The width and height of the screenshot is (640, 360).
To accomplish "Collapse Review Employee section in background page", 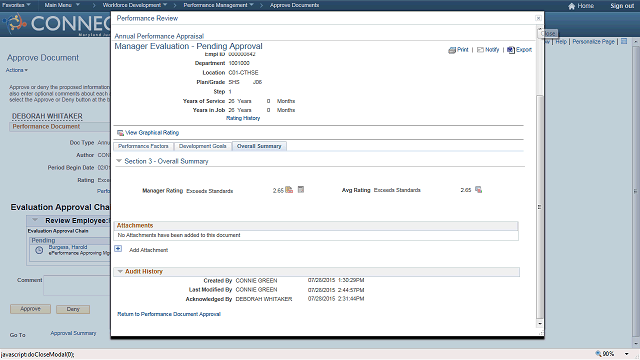I will click(x=35, y=220).
